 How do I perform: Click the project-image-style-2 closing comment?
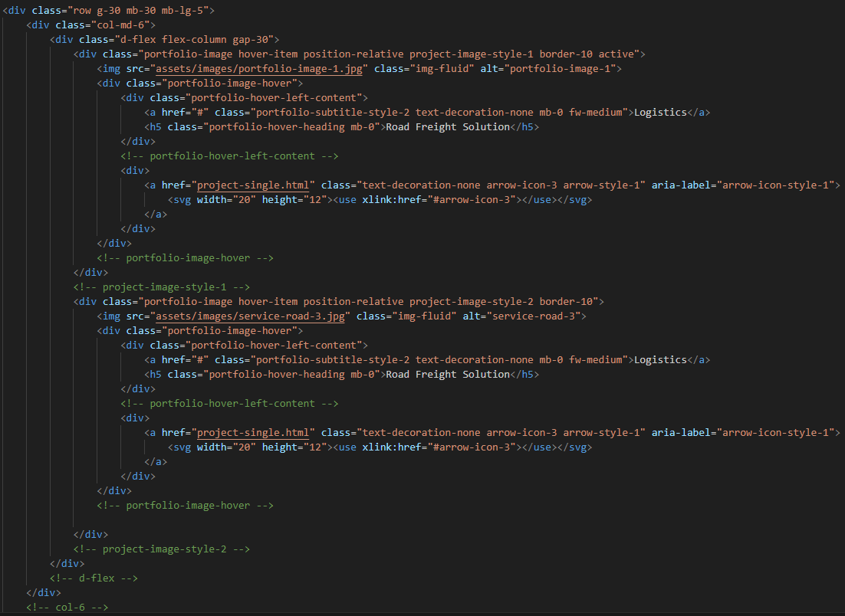coord(161,549)
